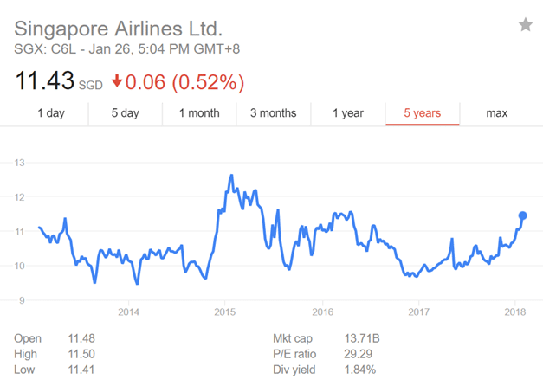Click the 5 years tab
The height and width of the screenshot is (392, 543).
pyautogui.click(x=422, y=112)
